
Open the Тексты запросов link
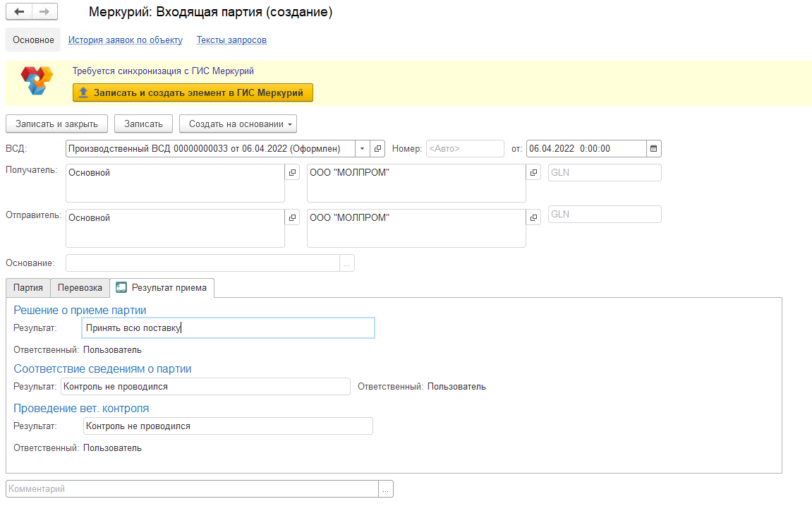click(x=231, y=40)
